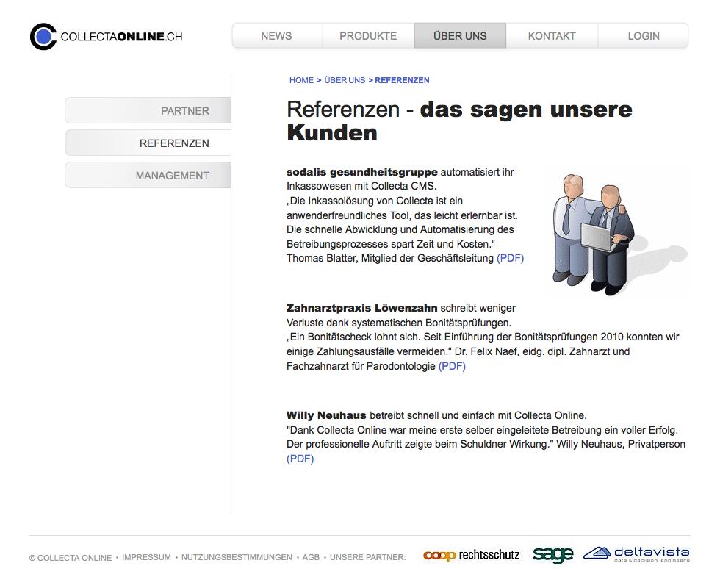The image size is (720, 588).
Task: Click the deltavista partner logo
Action: [x=636, y=554]
